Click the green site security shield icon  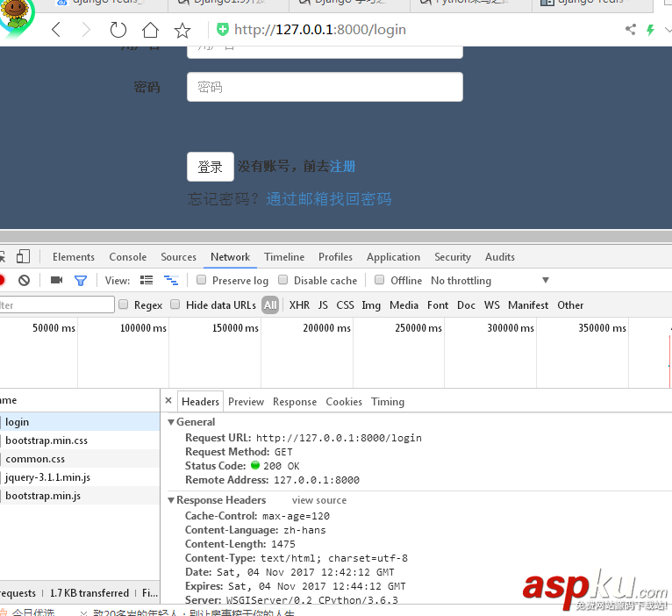pyautogui.click(x=223, y=30)
